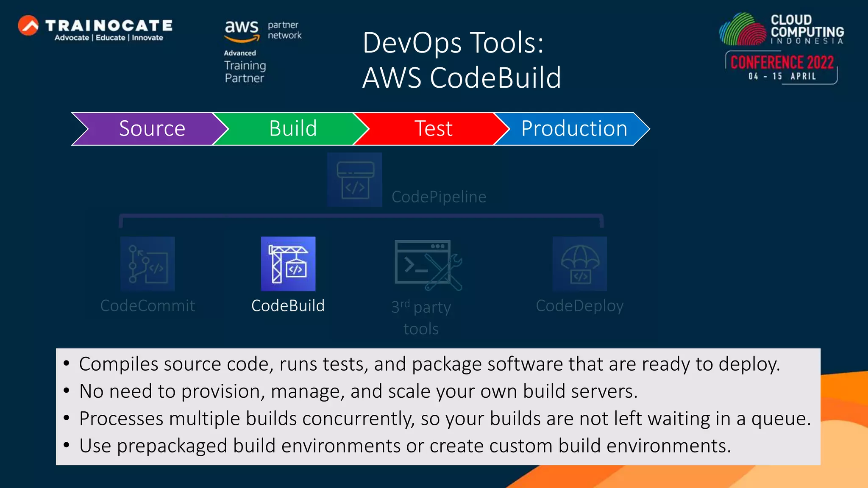Click the Cloud Computing Indonesia logo
This screenshot has height=488, width=868.
(x=782, y=29)
